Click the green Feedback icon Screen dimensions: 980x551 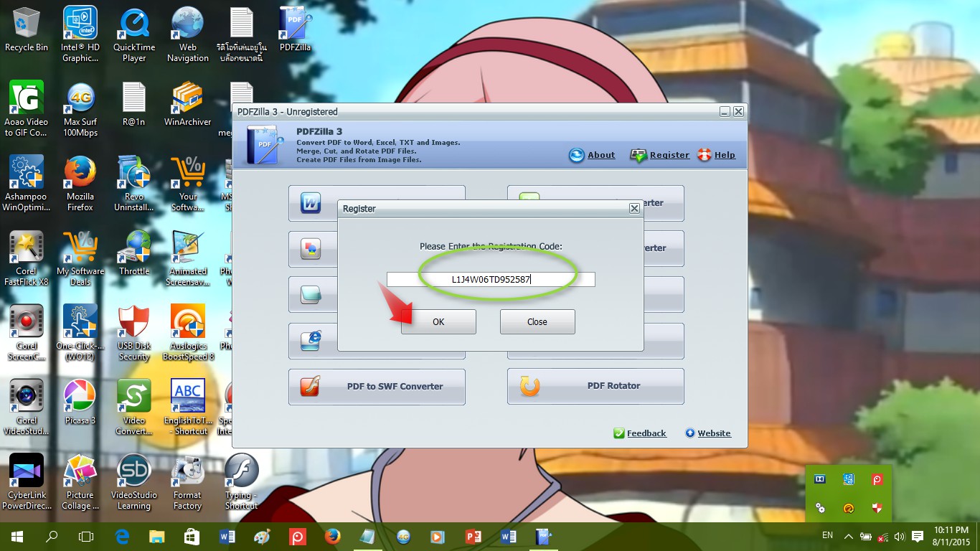(x=618, y=433)
